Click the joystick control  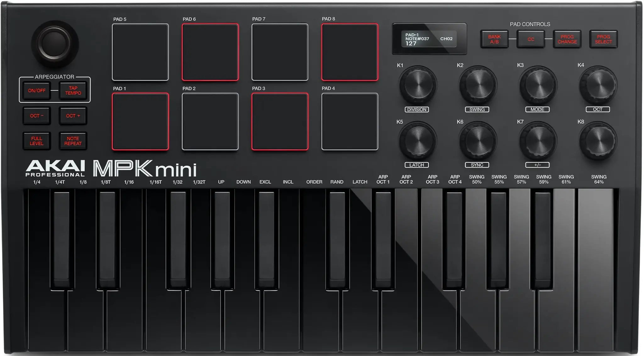pyautogui.click(x=53, y=42)
